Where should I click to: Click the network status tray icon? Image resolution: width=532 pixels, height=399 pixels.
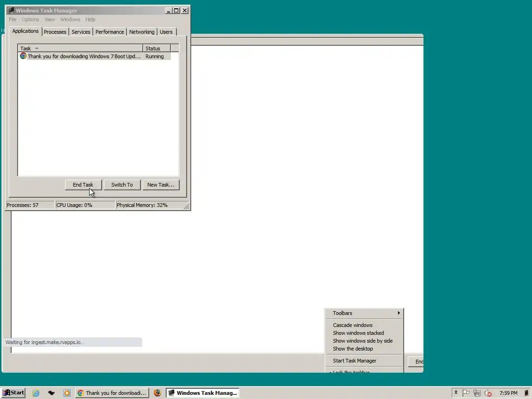coord(477,393)
